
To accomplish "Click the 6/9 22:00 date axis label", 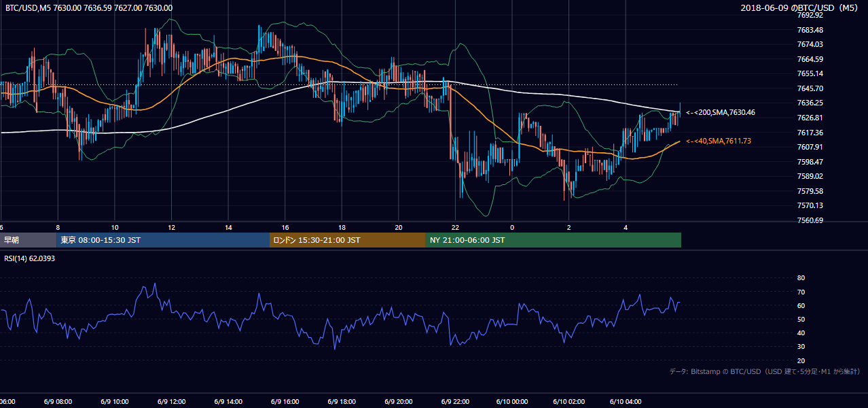I will pos(456,401).
